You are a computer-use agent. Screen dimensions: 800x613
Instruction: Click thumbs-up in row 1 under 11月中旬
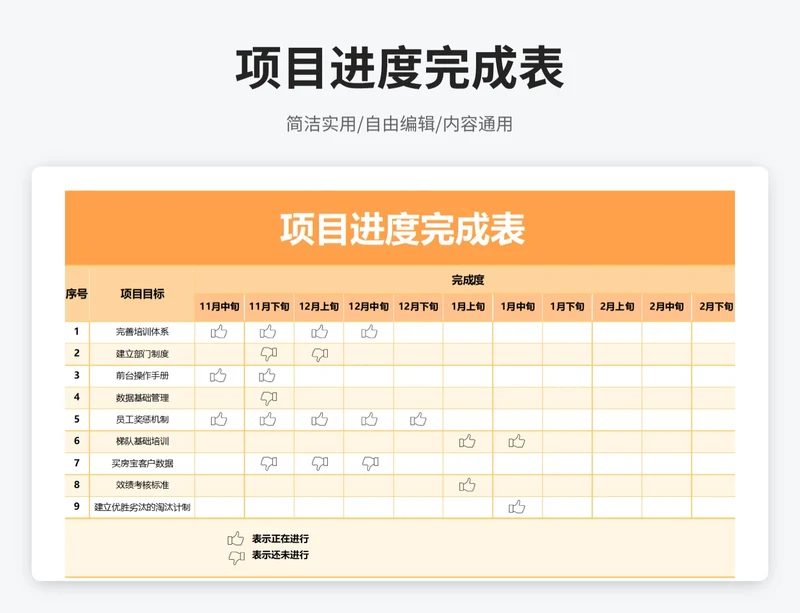click(x=219, y=332)
